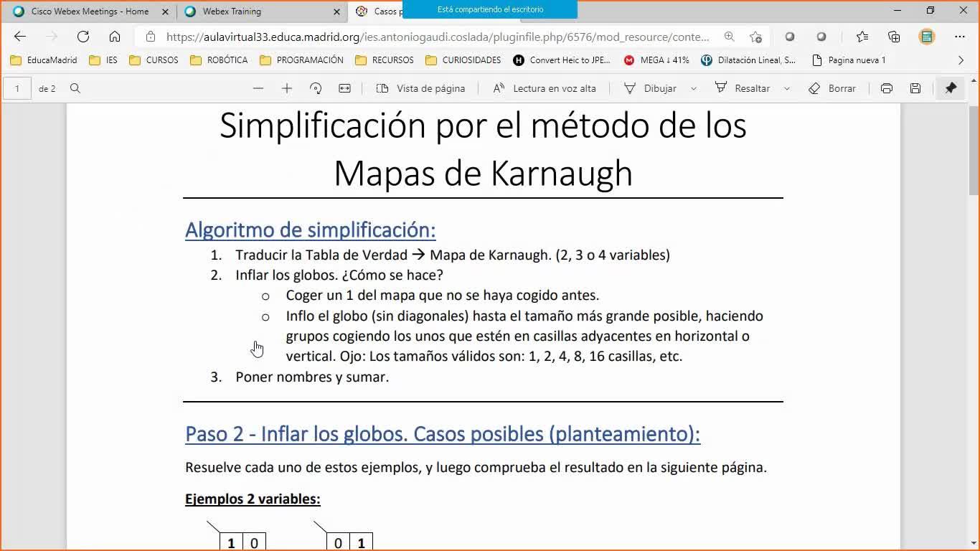Expand the Resaltar color dropdown
The width and height of the screenshot is (980, 551).
pos(787,88)
